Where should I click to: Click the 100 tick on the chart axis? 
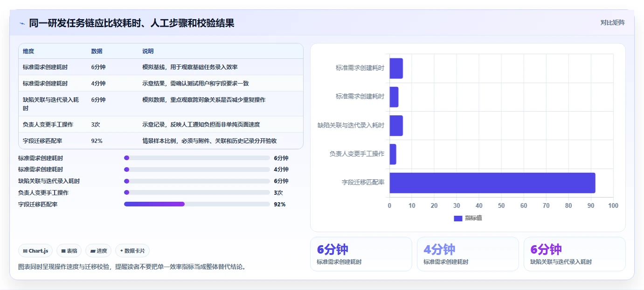[x=613, y=205]
